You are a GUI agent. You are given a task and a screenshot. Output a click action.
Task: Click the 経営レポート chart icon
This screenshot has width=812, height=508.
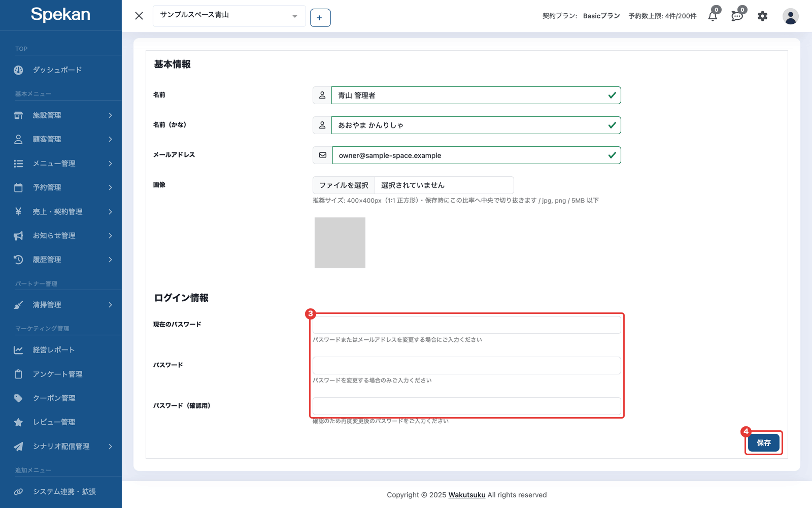[x=18, y=350]
